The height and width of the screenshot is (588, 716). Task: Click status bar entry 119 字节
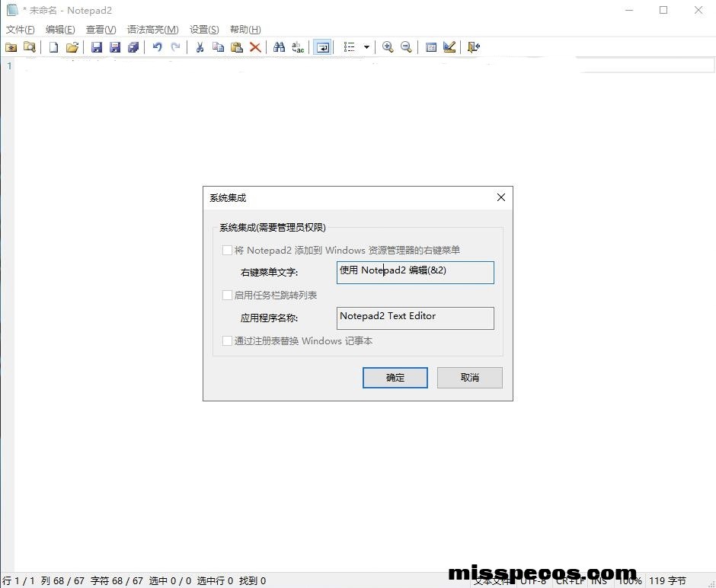click(667, 580)
